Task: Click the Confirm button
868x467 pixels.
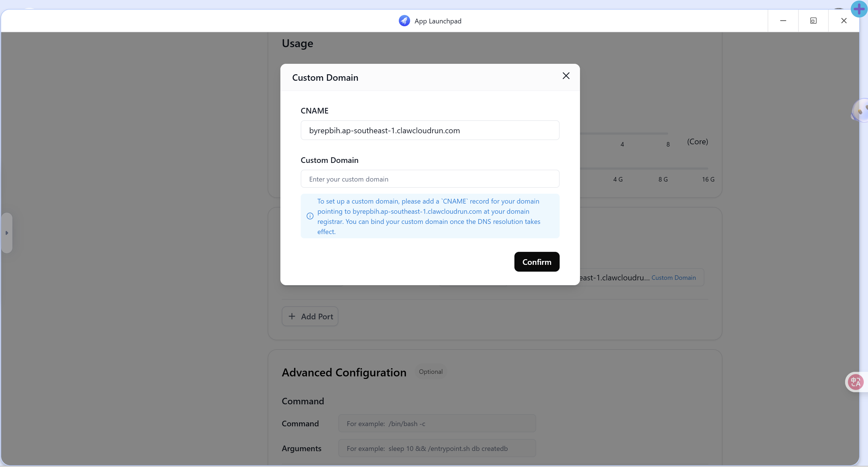Action: click(x=536, y=262)
